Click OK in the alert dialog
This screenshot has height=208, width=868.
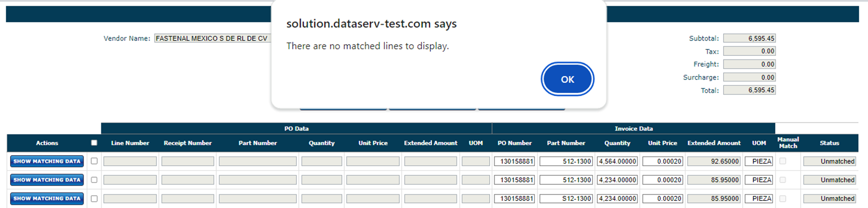tap(567, 79)
